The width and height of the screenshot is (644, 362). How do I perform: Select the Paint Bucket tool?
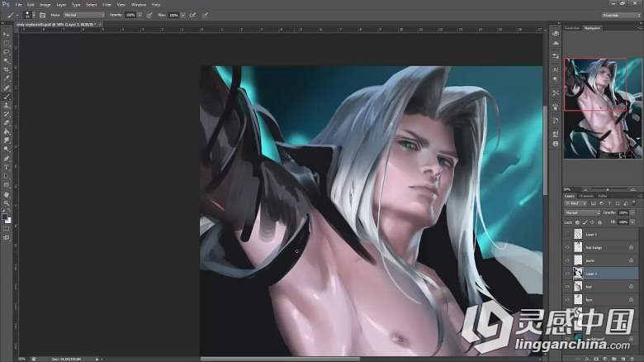click(x=6, y=132)
